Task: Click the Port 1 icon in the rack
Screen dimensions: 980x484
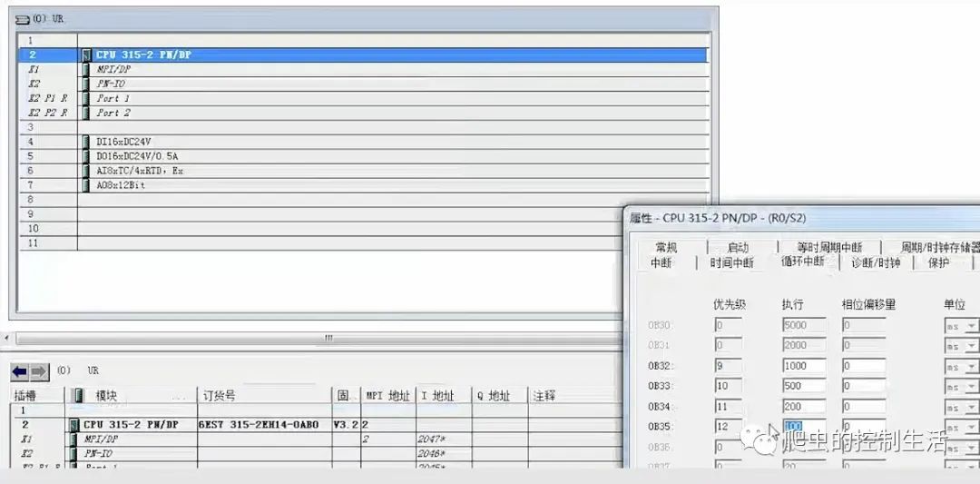Action: click(85, 98)
